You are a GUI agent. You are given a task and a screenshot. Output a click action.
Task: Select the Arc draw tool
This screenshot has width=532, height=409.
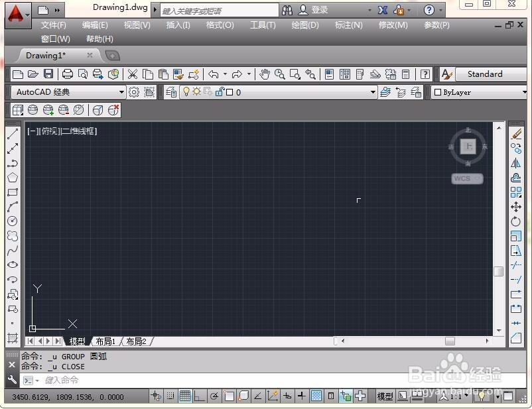point(13,207)
